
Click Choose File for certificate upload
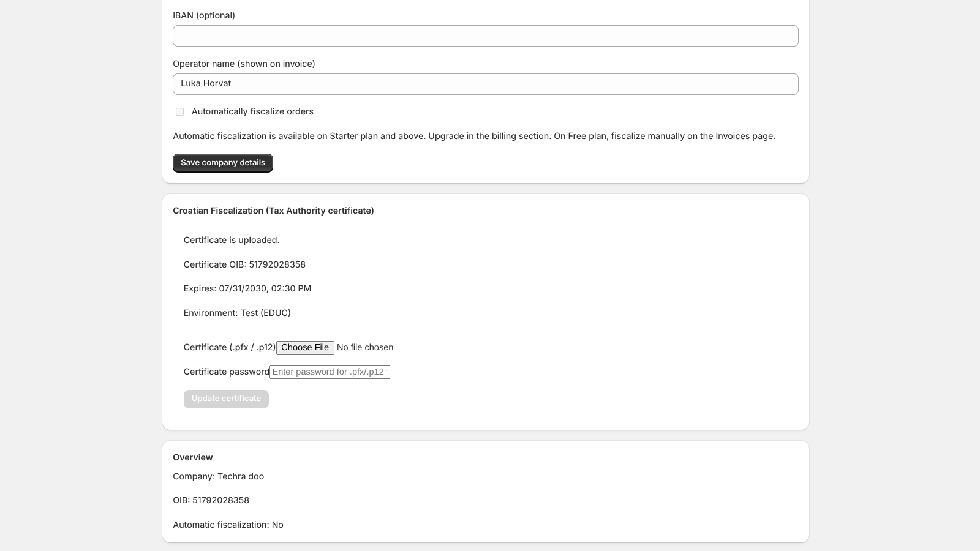click(x=305, y=348)
